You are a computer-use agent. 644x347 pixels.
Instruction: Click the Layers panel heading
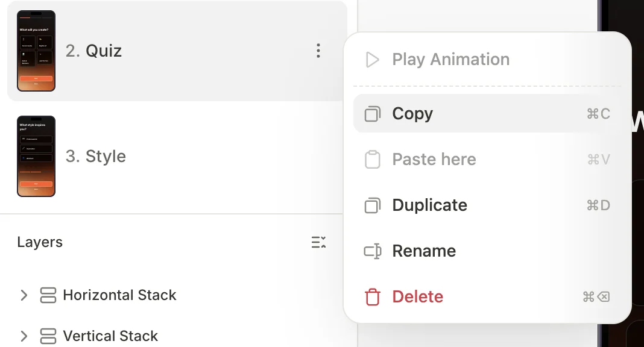(x=40, y=242)
